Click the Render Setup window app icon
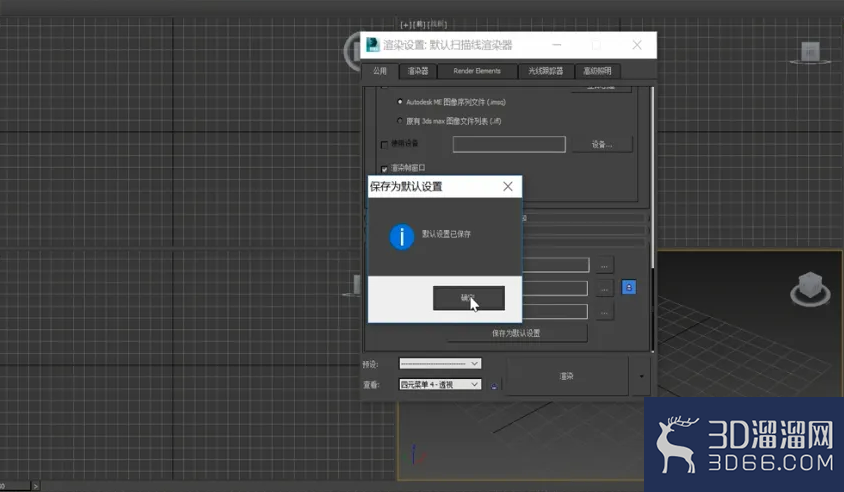Image resolution: width=844 pixels, height=492 pixels. click(372, 45)
